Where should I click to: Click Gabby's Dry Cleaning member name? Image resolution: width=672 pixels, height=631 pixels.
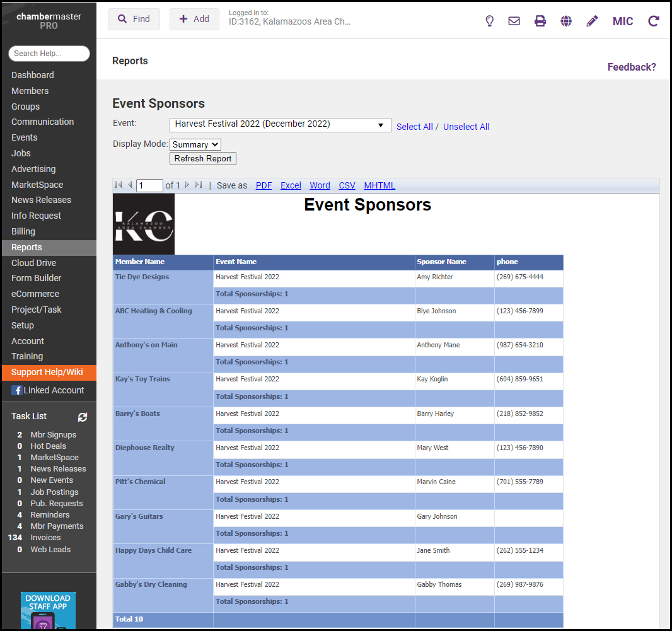pos(151,585)
